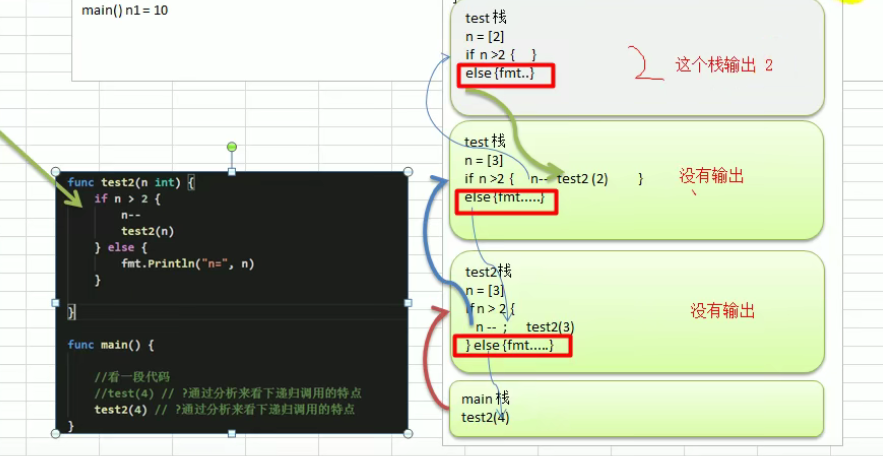Viewport: 883px width, 456px height.
Task: Click the bottom-center square handle of code image
Action: [x=231, y=433]
